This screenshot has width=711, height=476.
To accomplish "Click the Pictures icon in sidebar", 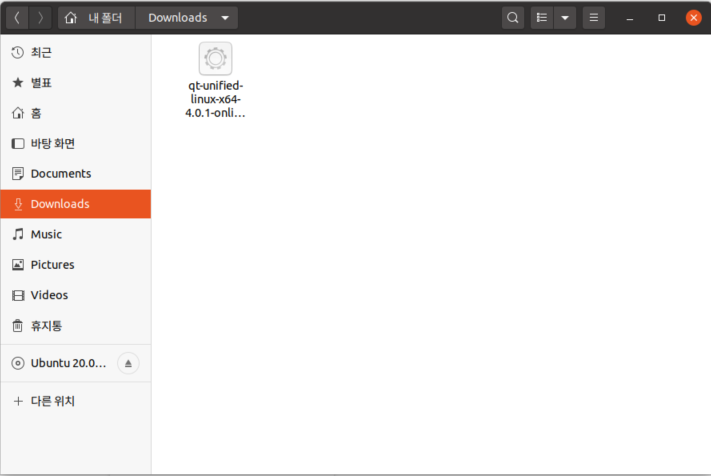I will (17, 265).
